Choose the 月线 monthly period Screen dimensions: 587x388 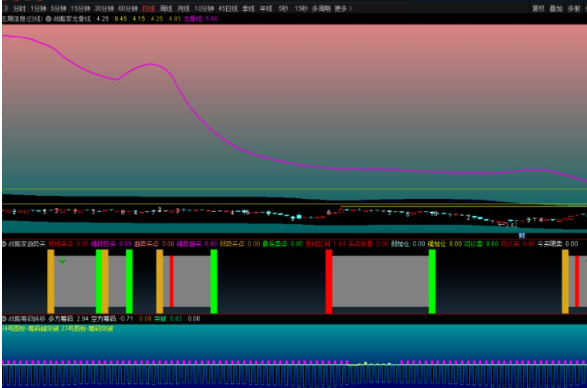(183, 8)
